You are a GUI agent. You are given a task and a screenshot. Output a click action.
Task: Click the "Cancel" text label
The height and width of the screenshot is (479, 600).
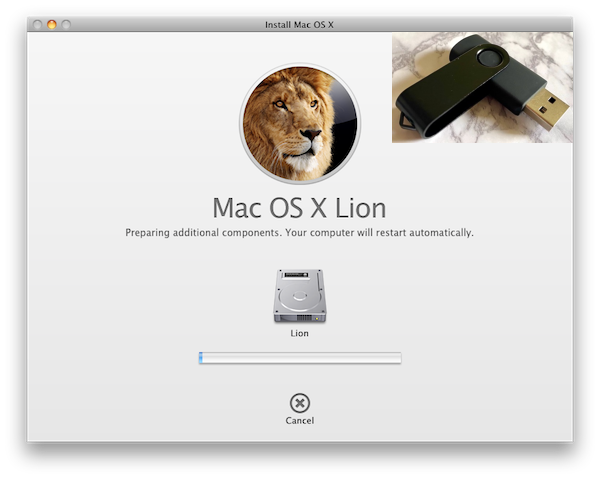click(x=300, y=420)
